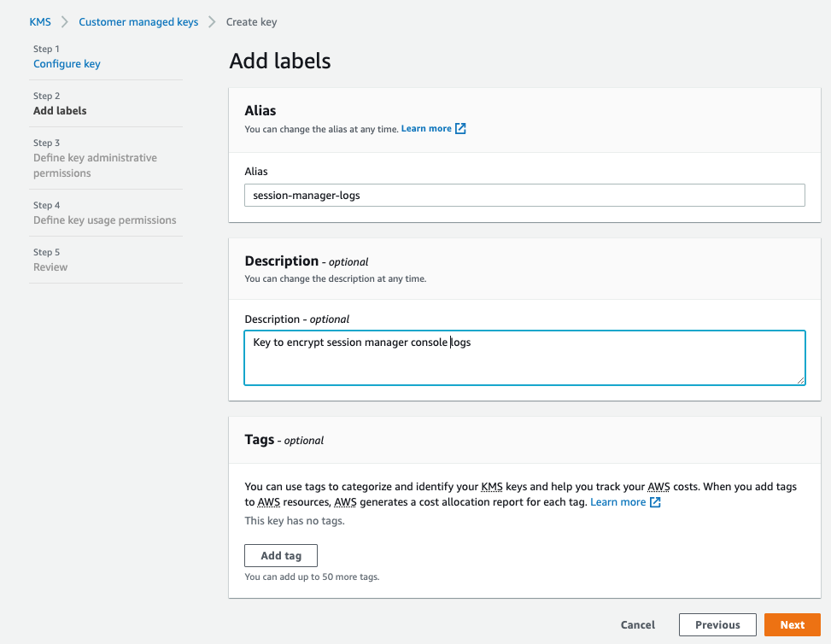Click inside the Alias input field
The width and height of the screenshot is (831, 644).
point(524,195)
